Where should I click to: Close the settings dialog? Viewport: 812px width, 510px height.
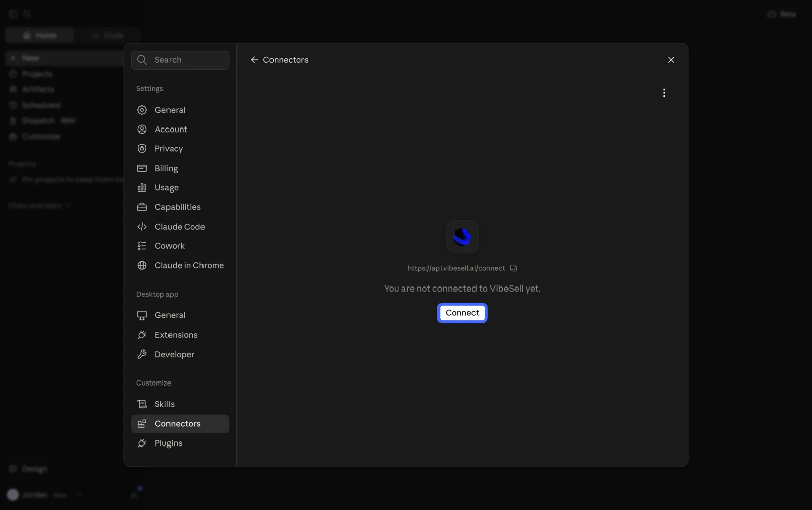coord(671,60)
